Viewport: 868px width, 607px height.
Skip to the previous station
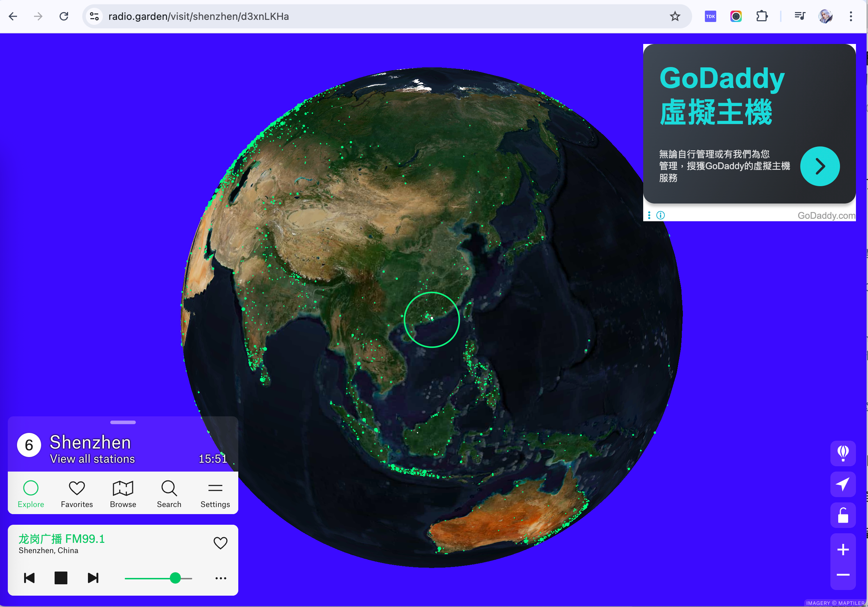tap(29, 578)
